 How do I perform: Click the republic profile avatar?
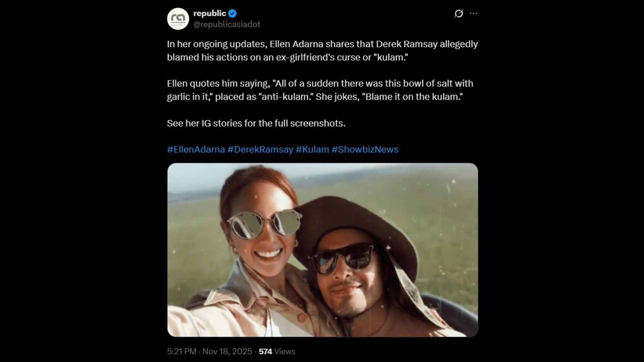[x=178, y=19]
